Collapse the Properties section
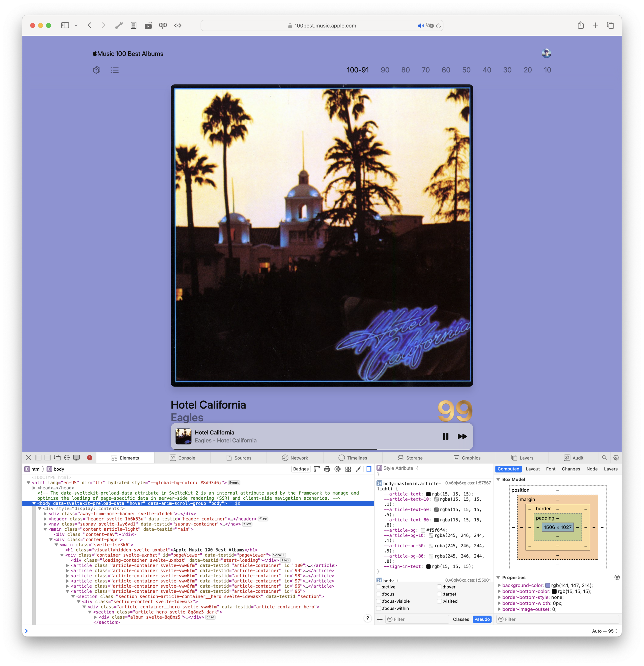This screenshot has height=666, width=644. pyautogui.click(x=498, y=577)
